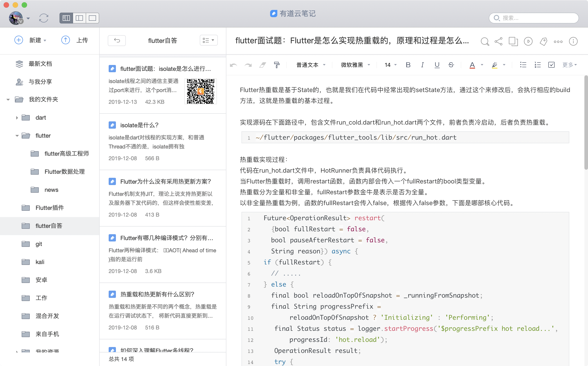Apply the yellow highlight color

[x=494, y=65]
